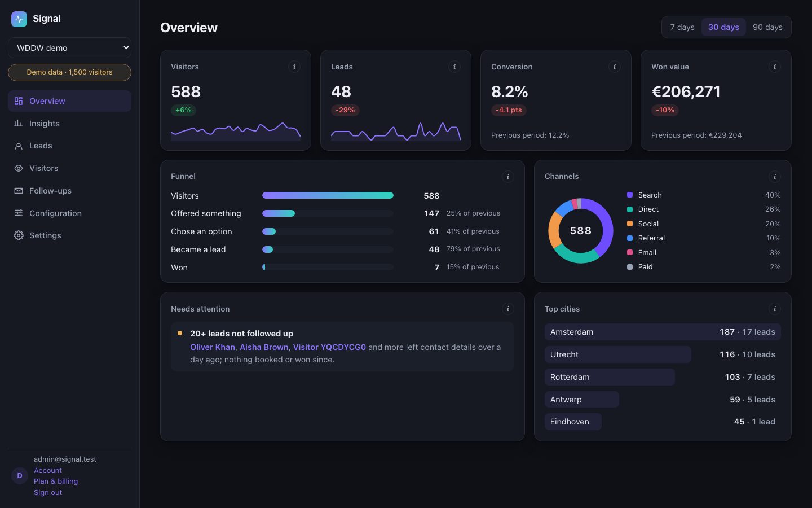Click the Configuration sliders icon
This screenshot has height=508, width=812.
point(19,213)
